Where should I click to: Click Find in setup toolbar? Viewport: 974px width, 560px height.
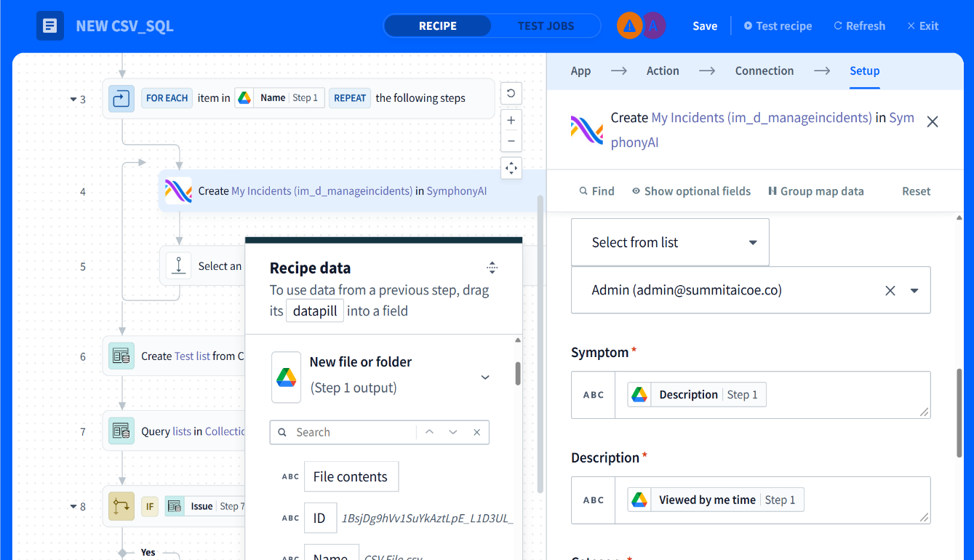[x=596, y=191]
